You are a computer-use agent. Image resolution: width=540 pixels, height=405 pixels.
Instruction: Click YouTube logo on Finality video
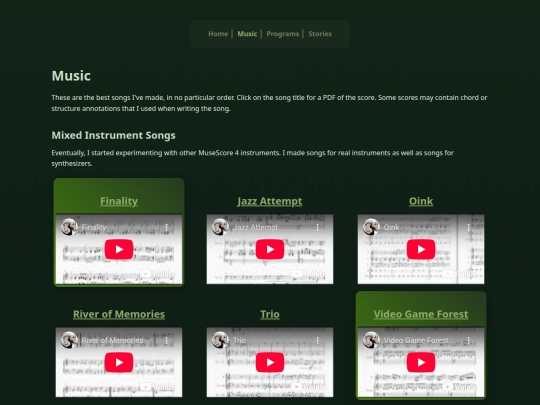[158, 274]
